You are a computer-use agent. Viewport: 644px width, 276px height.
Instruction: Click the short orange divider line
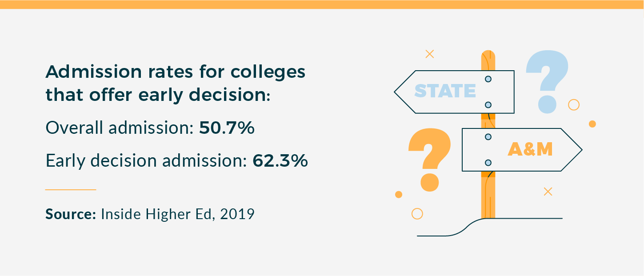(x=71, y=190)
